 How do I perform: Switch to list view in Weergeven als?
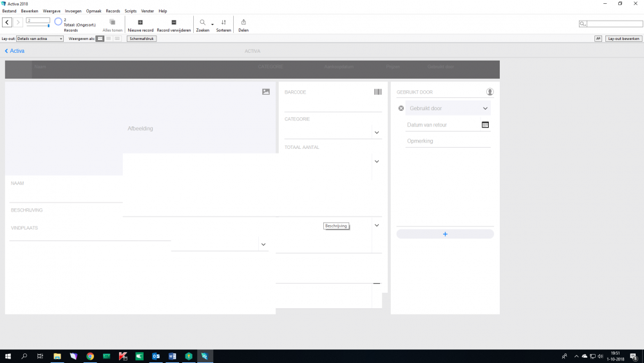[109, 39]
